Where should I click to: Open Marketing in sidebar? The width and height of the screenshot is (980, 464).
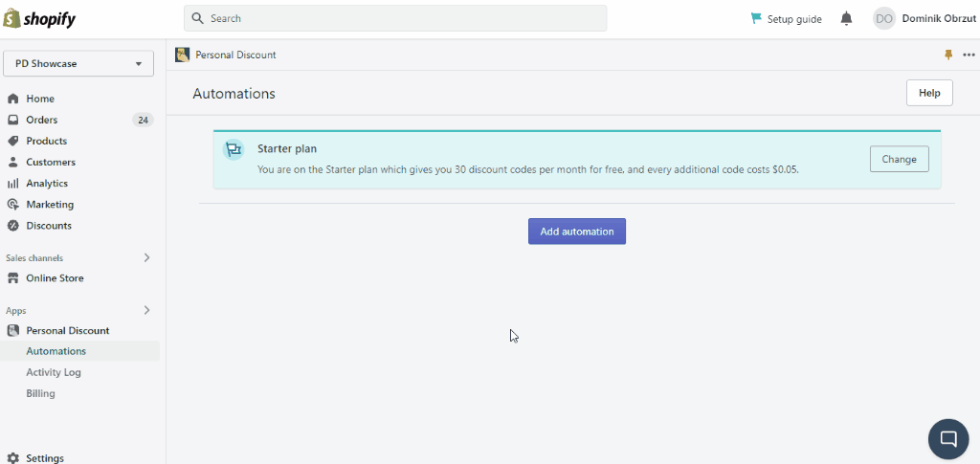pyautogui.click(x=50, y=205)
